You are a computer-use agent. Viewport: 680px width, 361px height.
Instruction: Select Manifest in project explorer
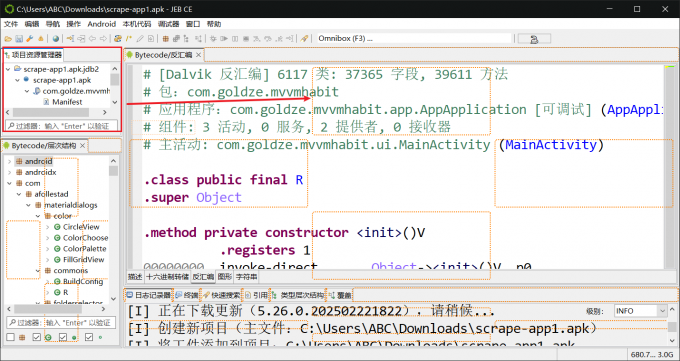[67, 102]
